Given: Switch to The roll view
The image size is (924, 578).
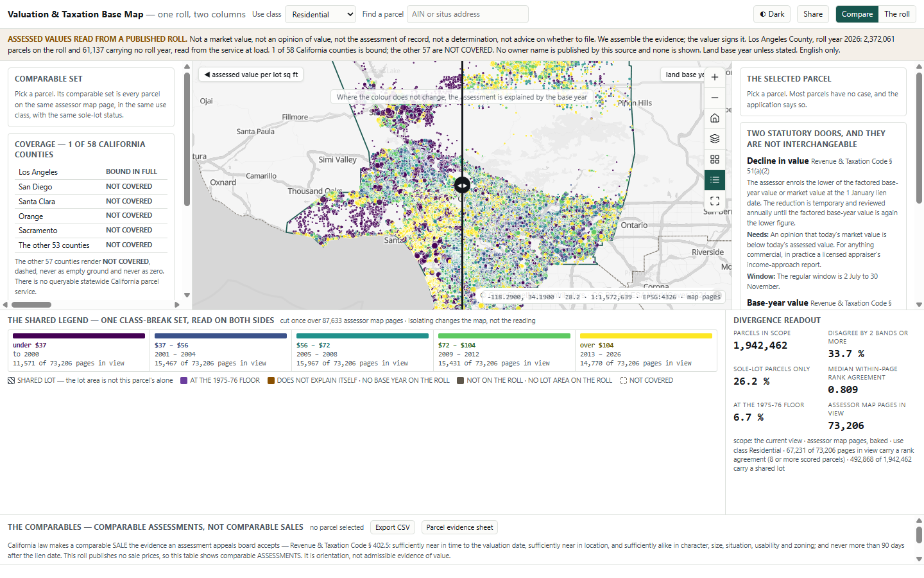Looking at the screenshot, I should [x=897, y=14].
